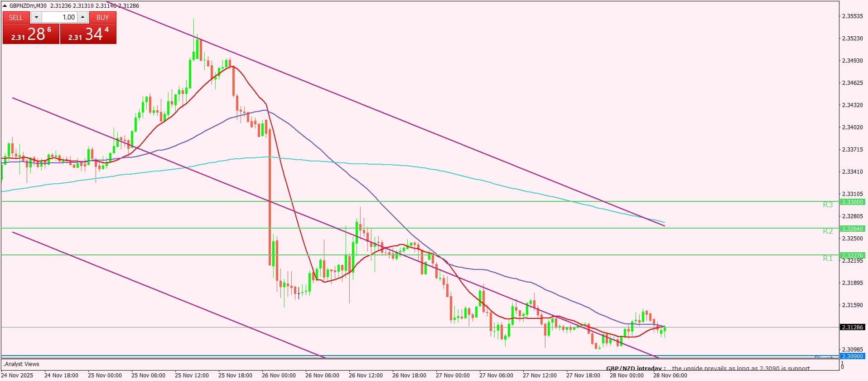This screenshot has width=868, height=381.
Task: Click the '24 Nov 18:00' time axis label
Action: (x=61, y=376)
